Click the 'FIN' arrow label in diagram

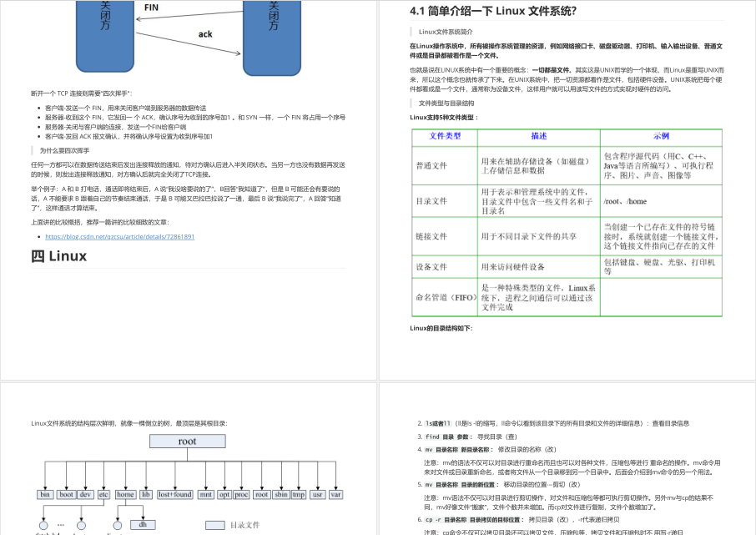151,8
